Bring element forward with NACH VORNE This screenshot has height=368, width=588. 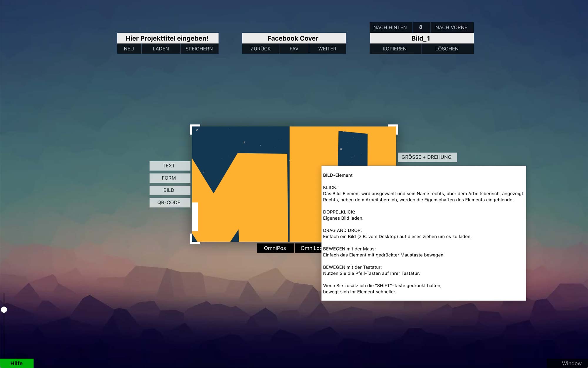click(451, 27)
